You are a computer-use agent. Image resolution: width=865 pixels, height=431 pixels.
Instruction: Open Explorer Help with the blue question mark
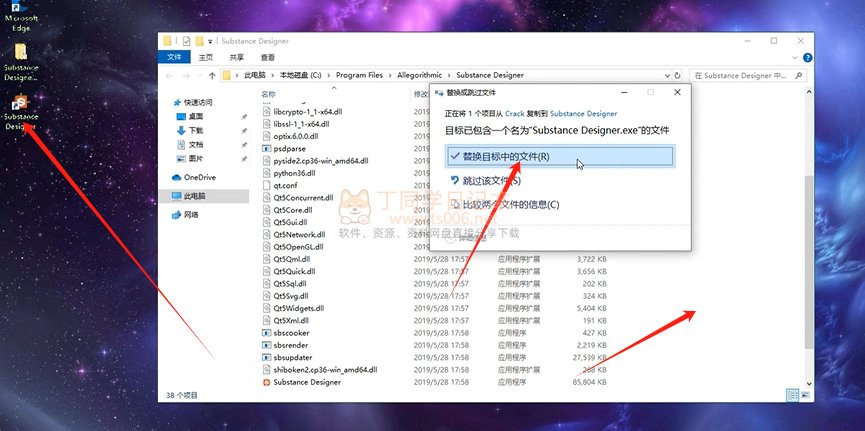click(x=807, y=57)
